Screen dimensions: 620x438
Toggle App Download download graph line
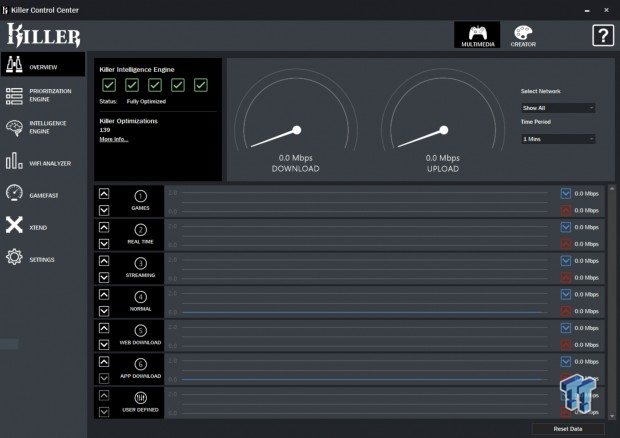(x=566, y=361)
